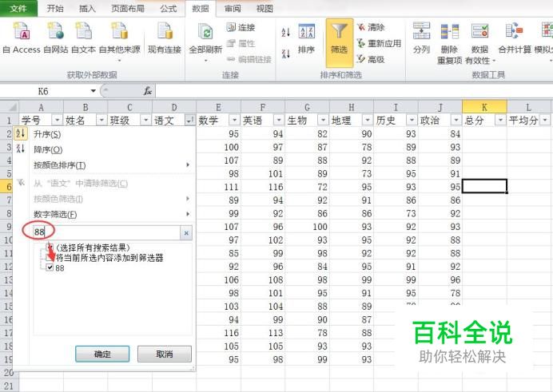553x392 pixels.
Task: Select row 21 header
Action: [9, 386]
